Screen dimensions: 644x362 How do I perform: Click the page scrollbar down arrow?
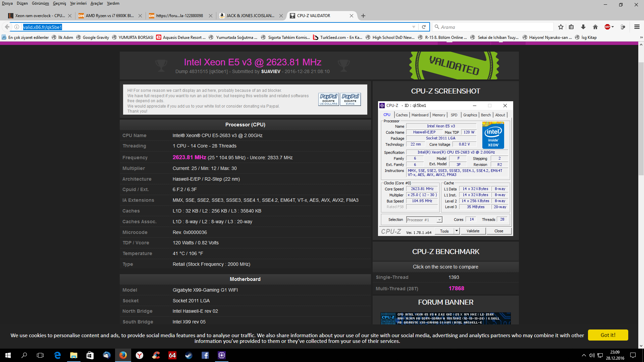(x=641, y=346)
